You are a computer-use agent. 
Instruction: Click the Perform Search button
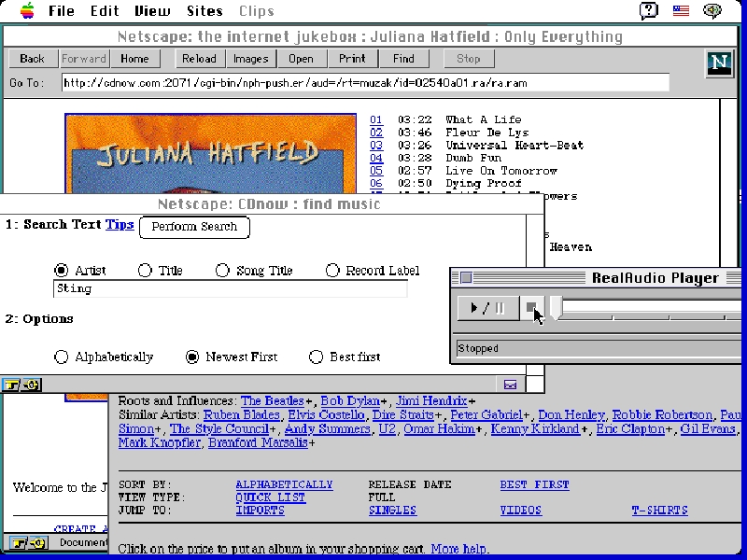194,227
